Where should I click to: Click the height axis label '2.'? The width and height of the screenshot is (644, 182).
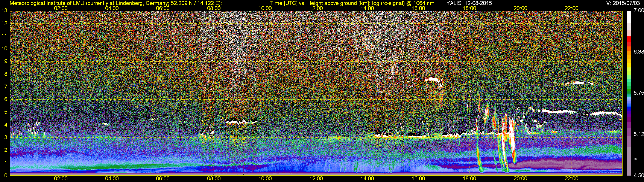(6, 150)
